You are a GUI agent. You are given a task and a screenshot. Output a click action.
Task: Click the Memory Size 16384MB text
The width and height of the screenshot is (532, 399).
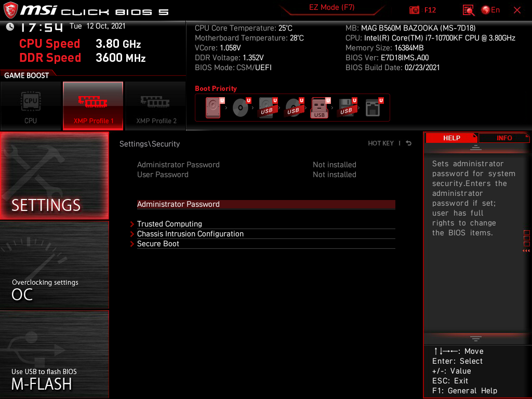click(x=384, y=48)
